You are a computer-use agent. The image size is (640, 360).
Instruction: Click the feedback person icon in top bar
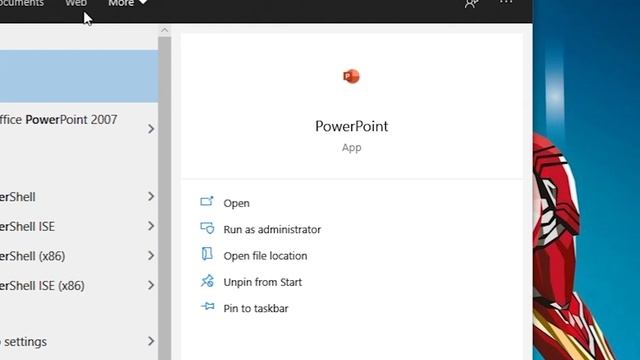(471, 3)
